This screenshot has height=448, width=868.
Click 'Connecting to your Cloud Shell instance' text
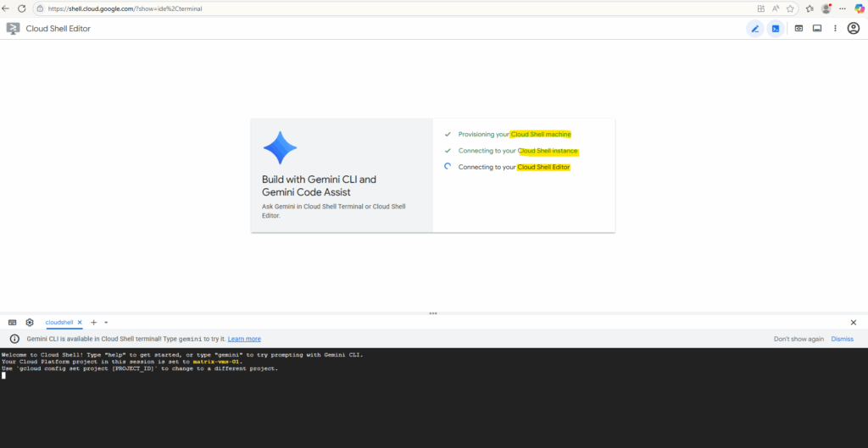coord(518,151)
